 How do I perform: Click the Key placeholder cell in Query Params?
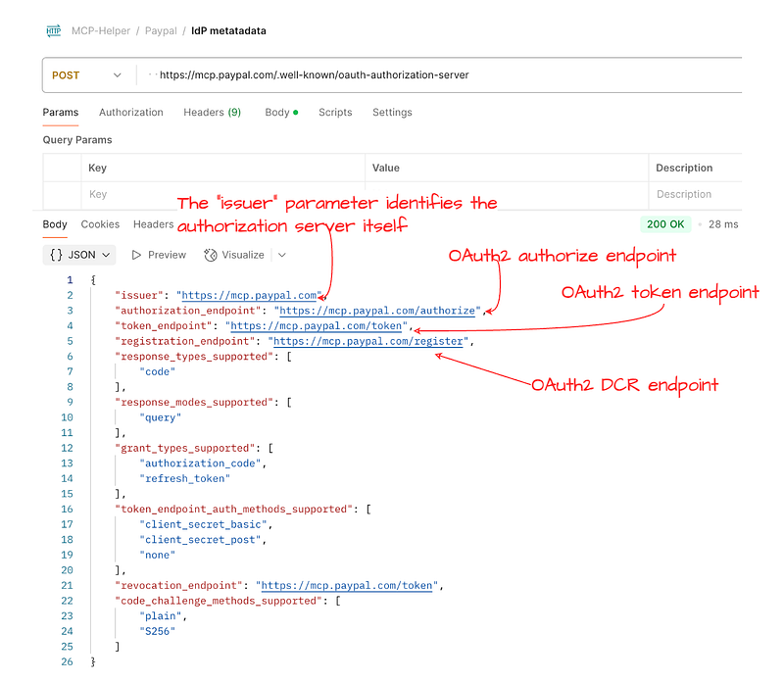pyautogui.click(x=223, y=194)
